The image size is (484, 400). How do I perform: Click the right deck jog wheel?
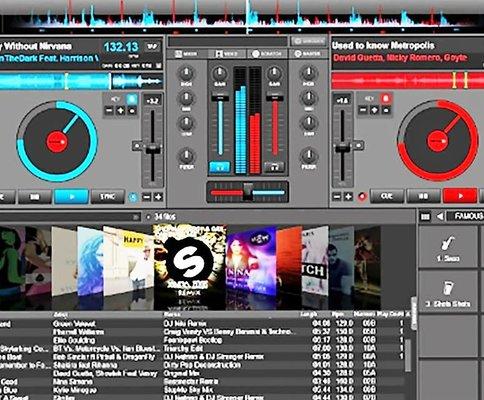438,141
